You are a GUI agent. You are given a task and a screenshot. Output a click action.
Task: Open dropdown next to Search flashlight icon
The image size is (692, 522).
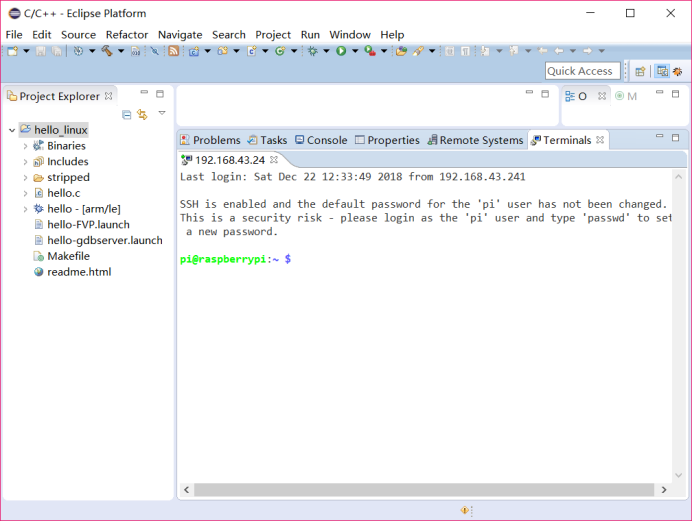[x=432, y=51]
